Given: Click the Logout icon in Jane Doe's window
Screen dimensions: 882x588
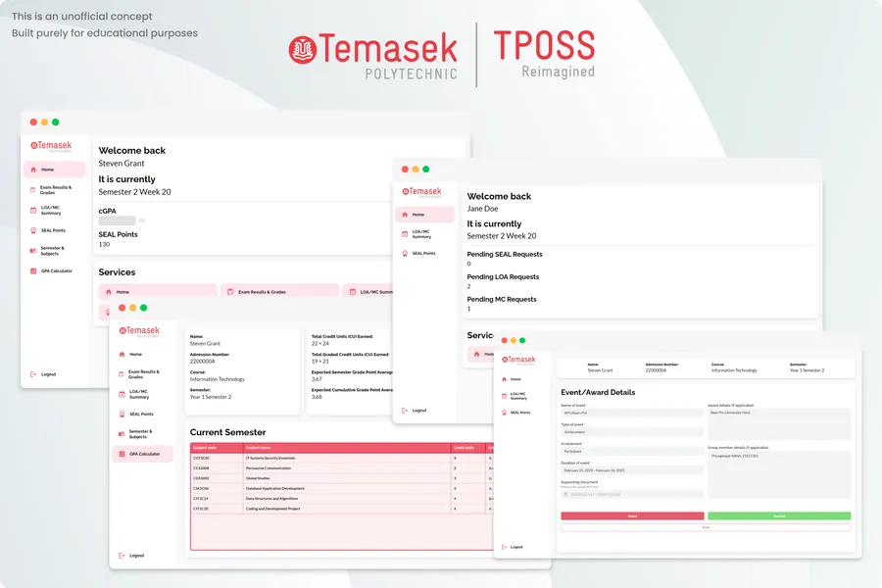Looking at the screenshot, I should point(405,411).
